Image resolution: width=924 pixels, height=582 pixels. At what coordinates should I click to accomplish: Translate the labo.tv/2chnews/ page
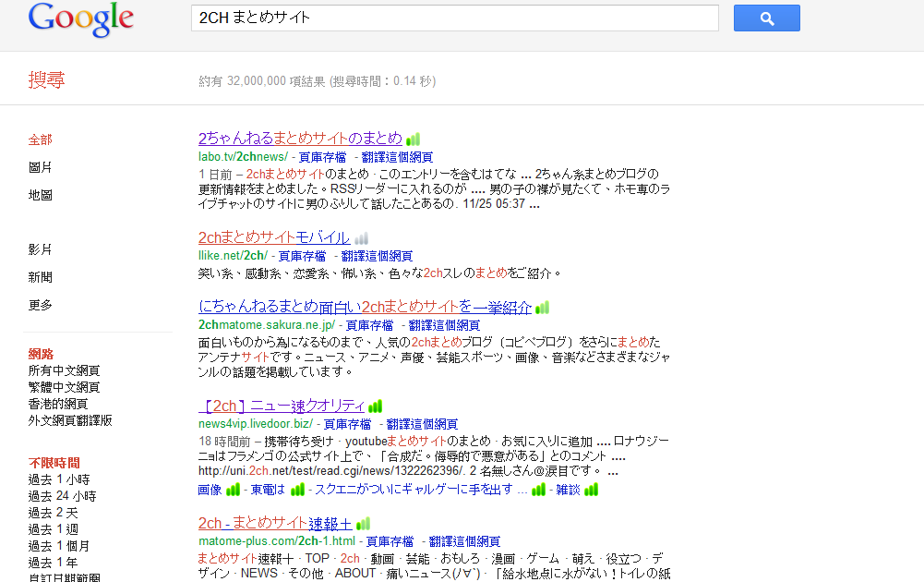397,157
